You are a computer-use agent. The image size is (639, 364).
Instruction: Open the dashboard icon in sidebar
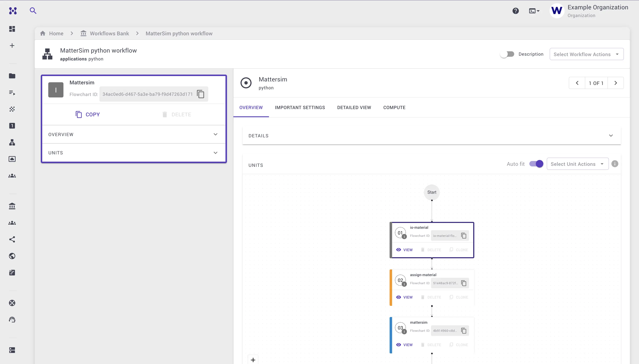click(12, 29)
